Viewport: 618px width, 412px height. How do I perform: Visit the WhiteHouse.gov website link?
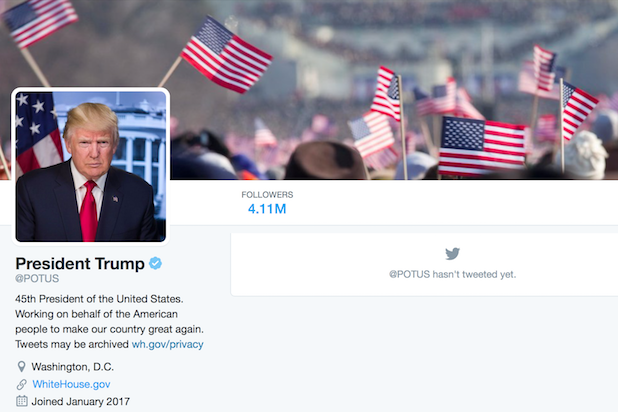click(71, 384)
